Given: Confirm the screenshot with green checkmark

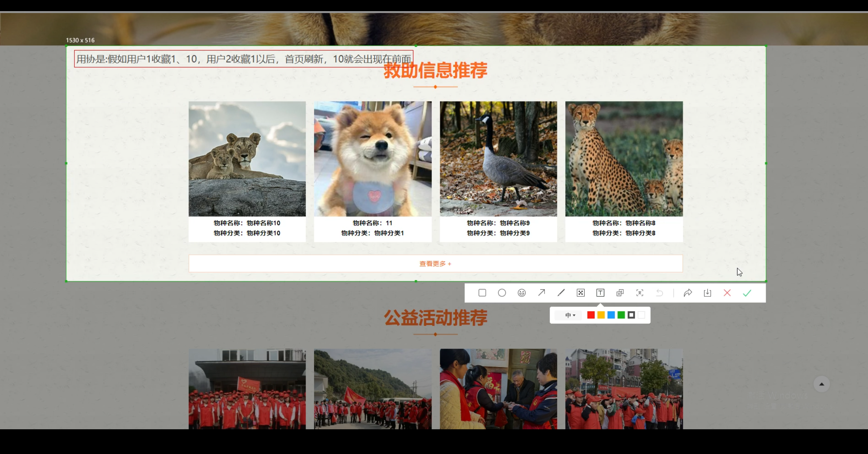Looking at the screenshot, I should [x=747, y=293].
